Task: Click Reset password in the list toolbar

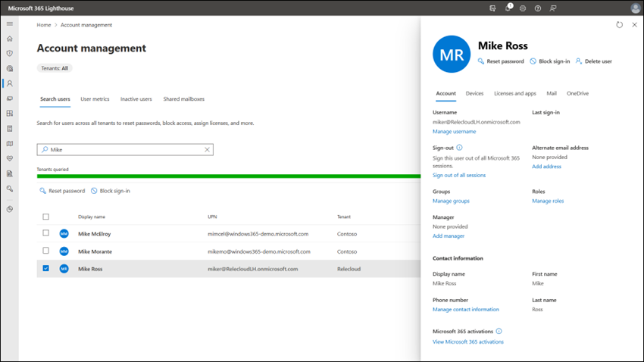Action: 62,191
